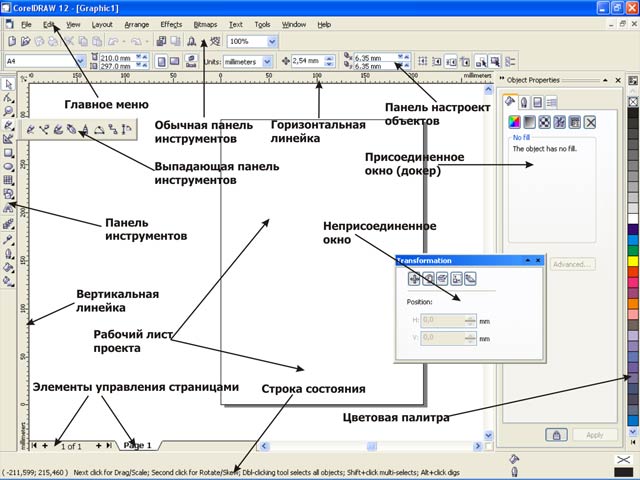Set page to Landscape orientation
Screen dimensions: 640x480
click(x=175, y=62)
